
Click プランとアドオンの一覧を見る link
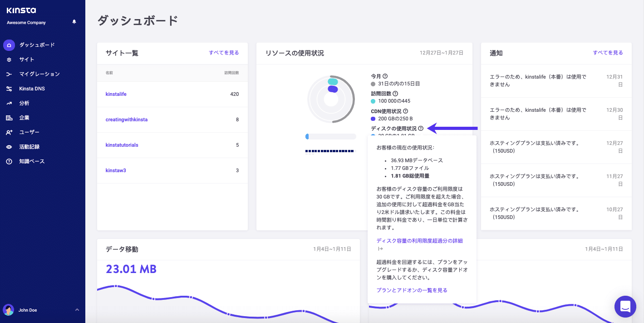(412, 290)
